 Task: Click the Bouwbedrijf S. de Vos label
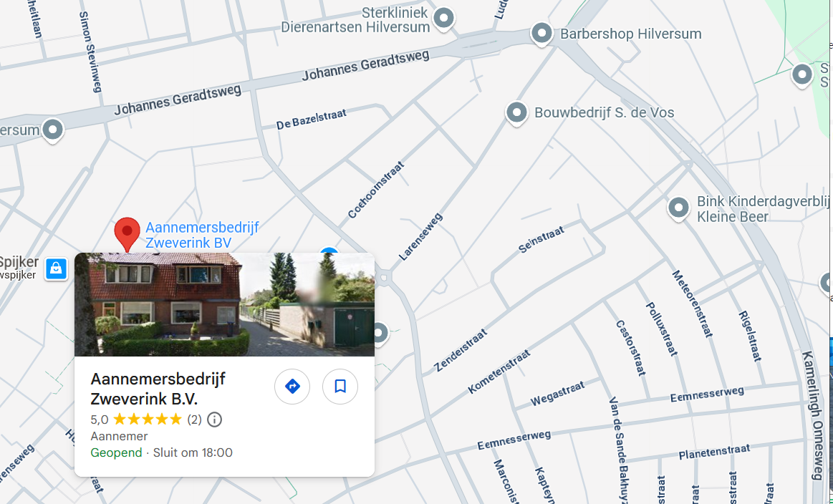click(604, 112)
